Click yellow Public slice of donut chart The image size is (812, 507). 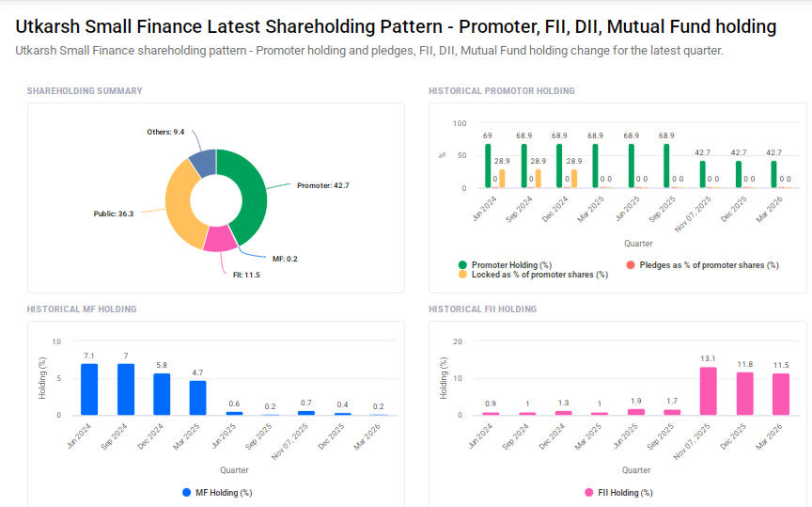pyautogui.click(x=180, y=205)
